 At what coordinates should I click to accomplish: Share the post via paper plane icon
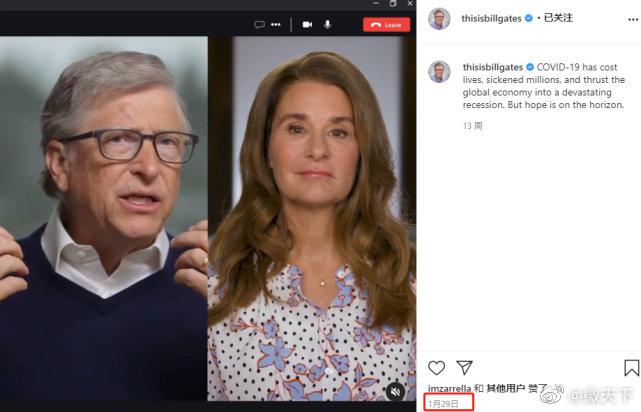(x=464, y=367)
